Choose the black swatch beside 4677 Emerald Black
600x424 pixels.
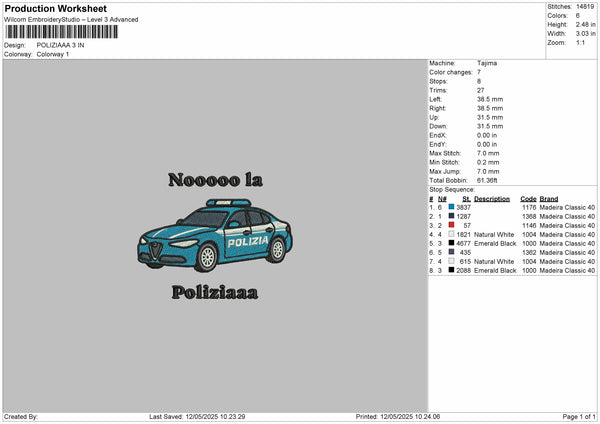(451, 243)
